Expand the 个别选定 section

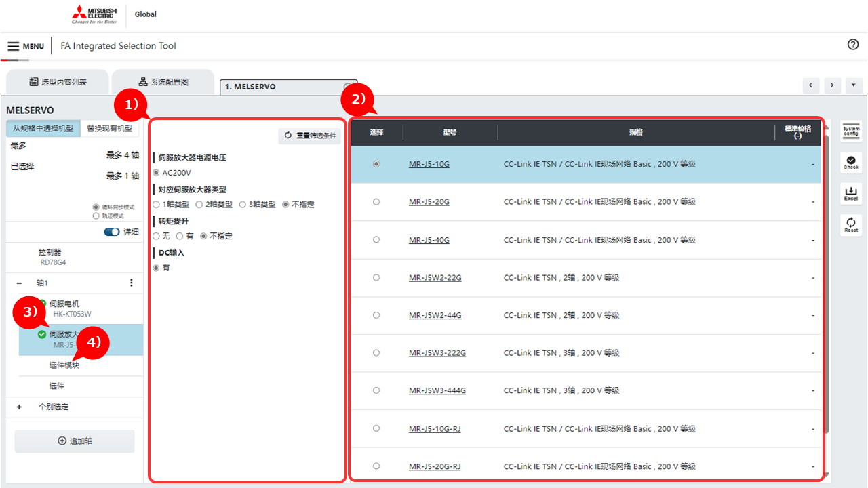pyautogui.click(x=19, y=407)
